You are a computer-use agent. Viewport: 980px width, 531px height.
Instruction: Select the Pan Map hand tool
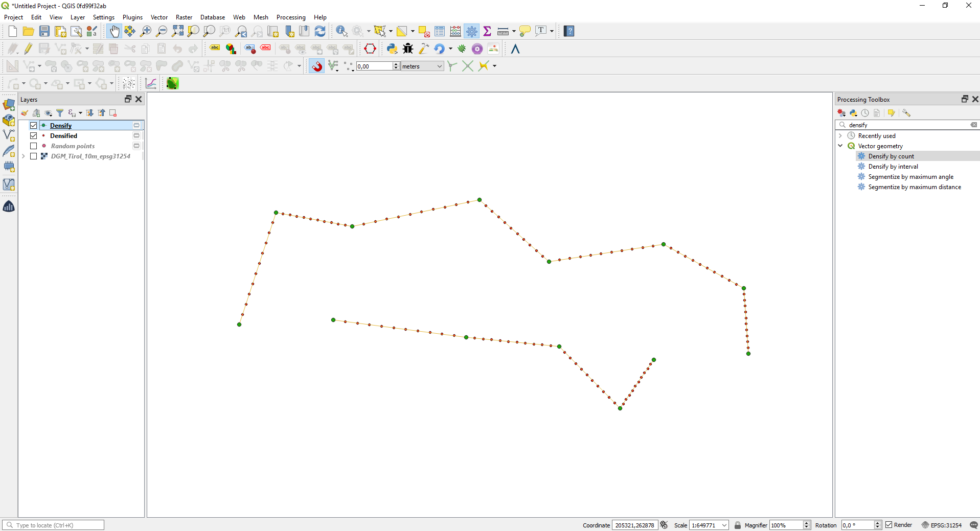[x=114, y=32]
